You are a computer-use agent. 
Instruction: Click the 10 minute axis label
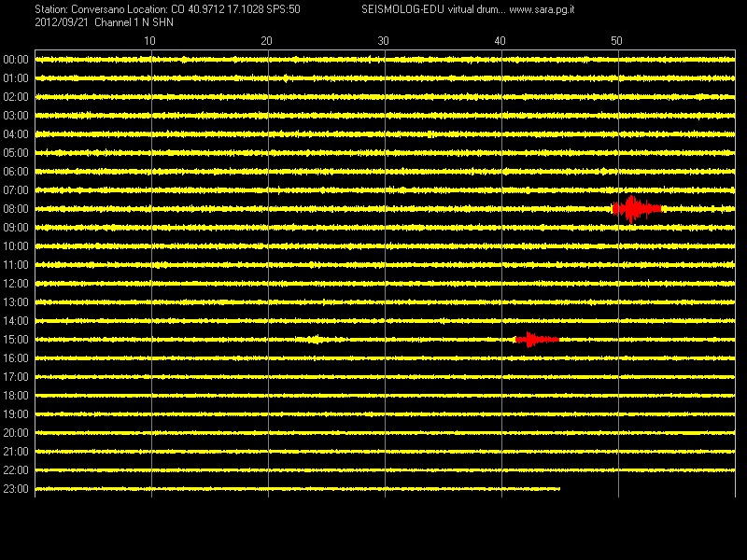tap(149, 41)
